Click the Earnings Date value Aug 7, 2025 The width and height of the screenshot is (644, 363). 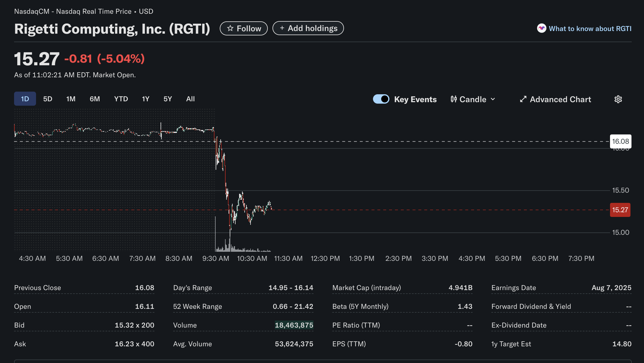click(x=611, y=288)
